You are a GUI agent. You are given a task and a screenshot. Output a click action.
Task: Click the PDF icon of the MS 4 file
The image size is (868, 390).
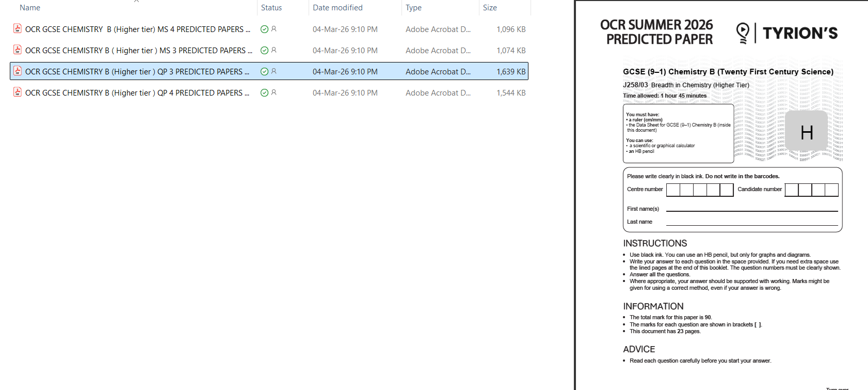(x=17, y=29)
